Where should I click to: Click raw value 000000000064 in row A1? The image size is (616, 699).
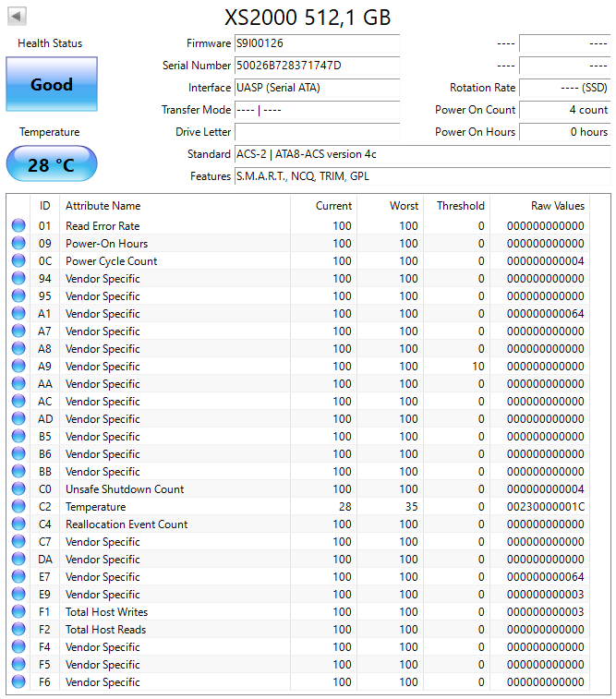[x=545, y=314]
